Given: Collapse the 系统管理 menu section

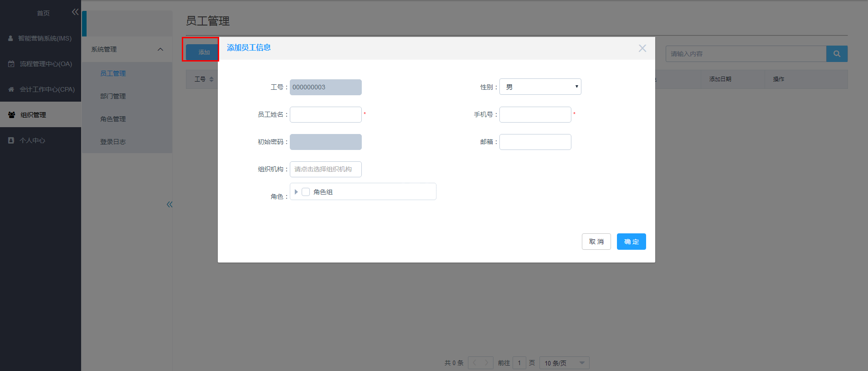Looking at the screenshot, I should (160, 49).
